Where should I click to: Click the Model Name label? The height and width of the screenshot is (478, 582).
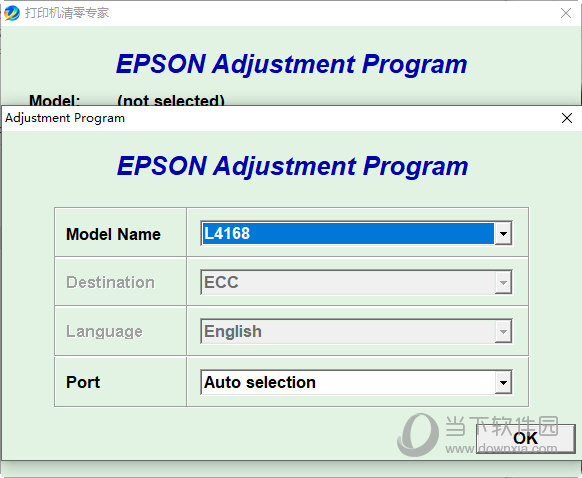[x=113, y=234]
